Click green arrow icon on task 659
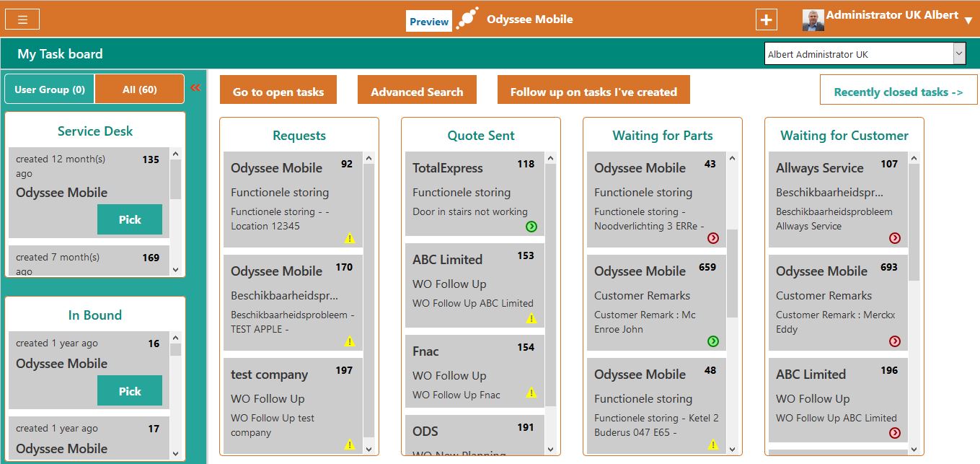This screenshot has width=980, height=464. click(713, 341)
